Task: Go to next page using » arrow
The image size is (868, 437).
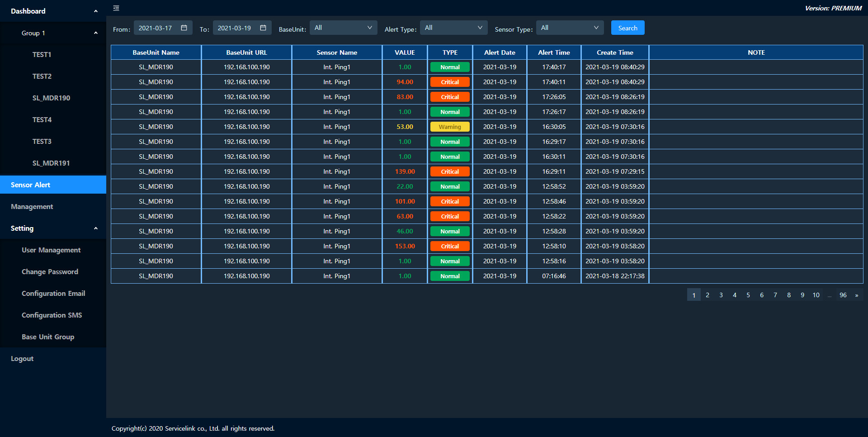Action: (856, 295)
